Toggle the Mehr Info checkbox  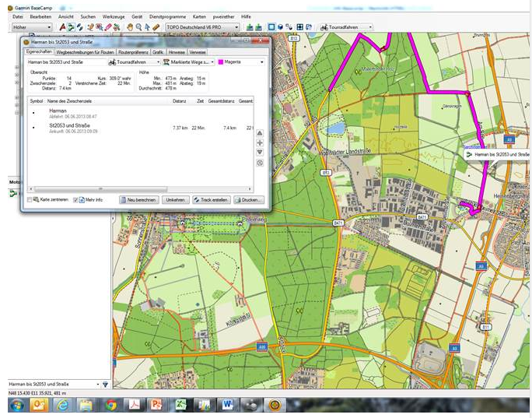(76, 200)
